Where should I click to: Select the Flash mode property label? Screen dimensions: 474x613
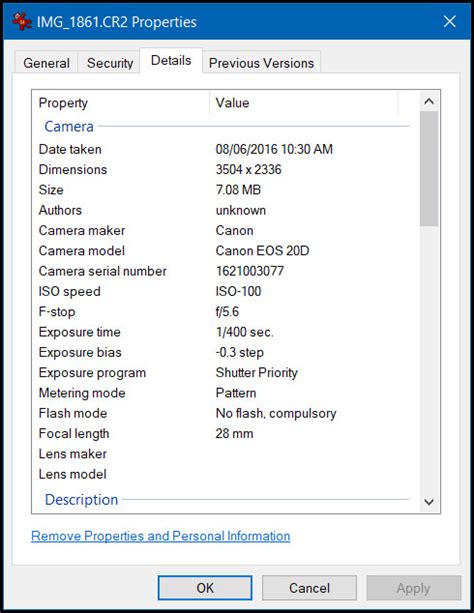pos(73,413)
